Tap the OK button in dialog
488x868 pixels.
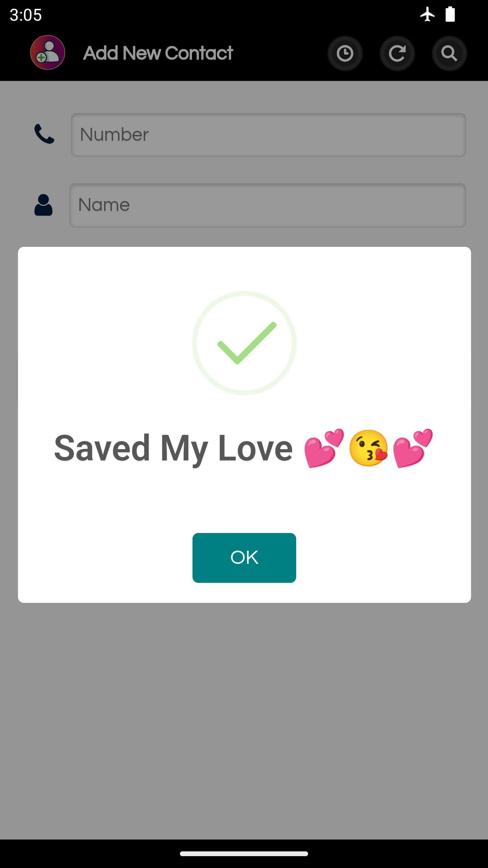[244, 558]
